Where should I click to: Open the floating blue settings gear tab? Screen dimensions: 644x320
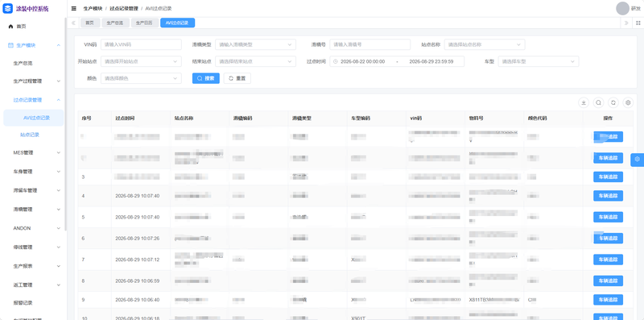(637, 159)
